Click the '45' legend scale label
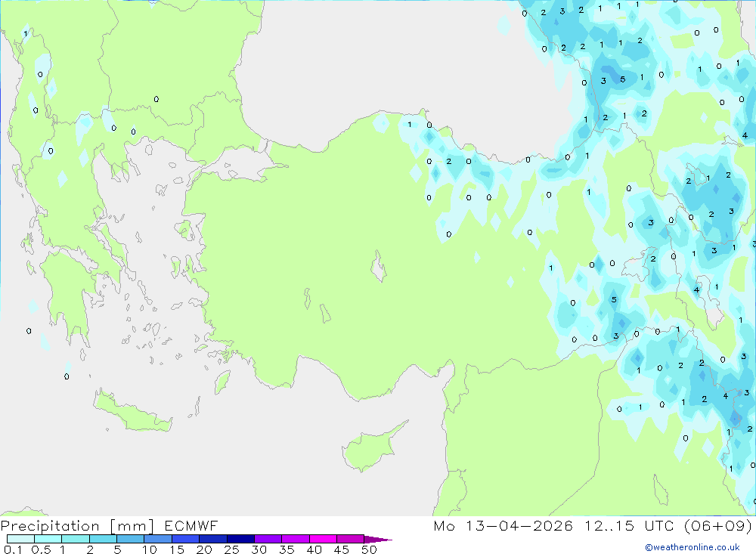This screenshot has height=554, width=756. coord(342,549)
